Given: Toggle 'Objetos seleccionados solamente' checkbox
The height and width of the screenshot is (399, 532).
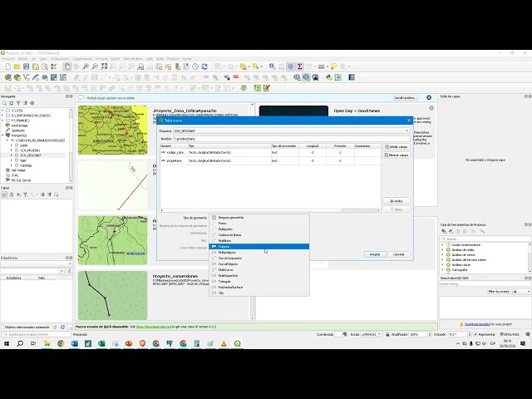Looking at the screenshot, I should [x=2, y=327].
